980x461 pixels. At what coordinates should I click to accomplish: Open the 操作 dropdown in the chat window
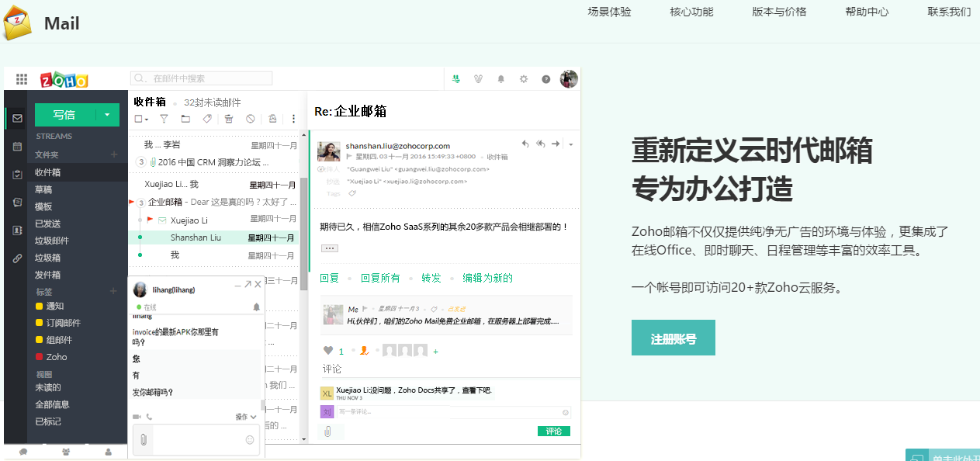(247, 417)
